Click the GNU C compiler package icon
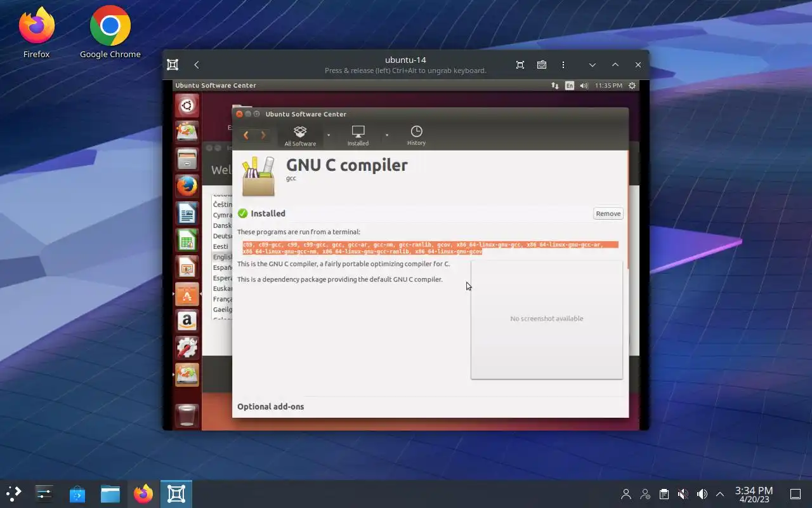 tap(258, 177)
